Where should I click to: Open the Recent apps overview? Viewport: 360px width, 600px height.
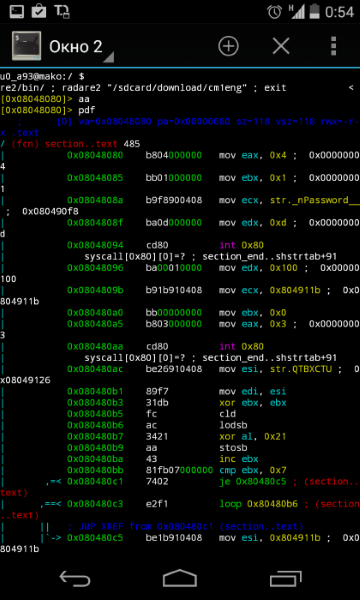click(285, 578)
